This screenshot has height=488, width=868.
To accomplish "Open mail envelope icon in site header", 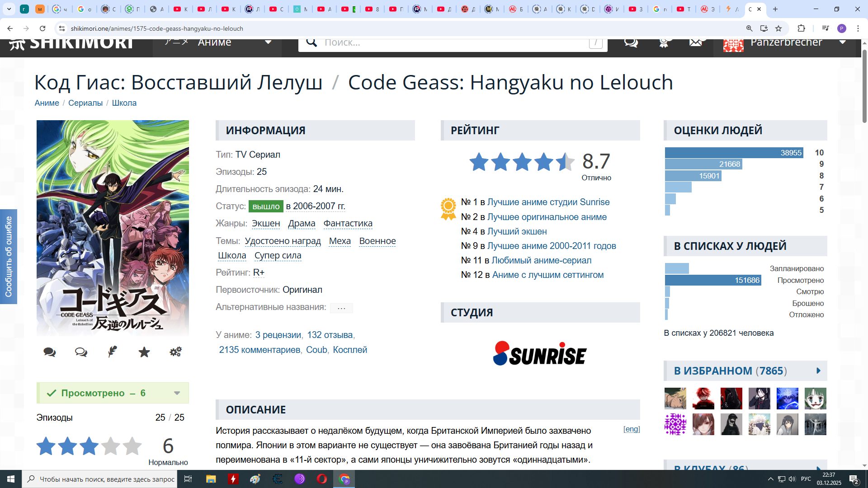I will click(696, 42).
